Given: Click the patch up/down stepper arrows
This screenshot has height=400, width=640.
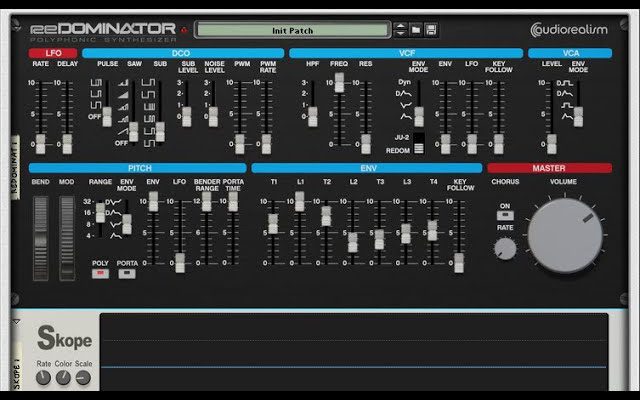Looking at the screenshot, I should (401, 30).
